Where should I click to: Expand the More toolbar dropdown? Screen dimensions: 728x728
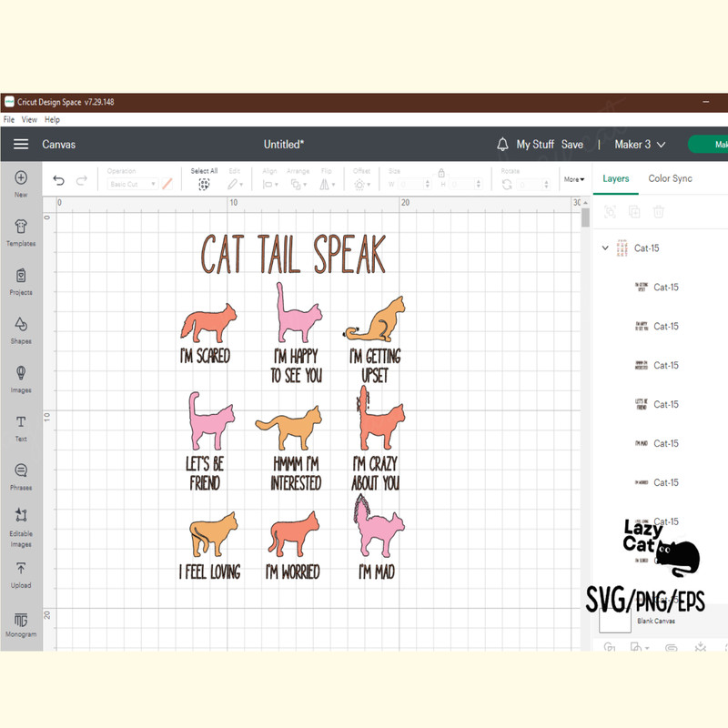point(574,179)
